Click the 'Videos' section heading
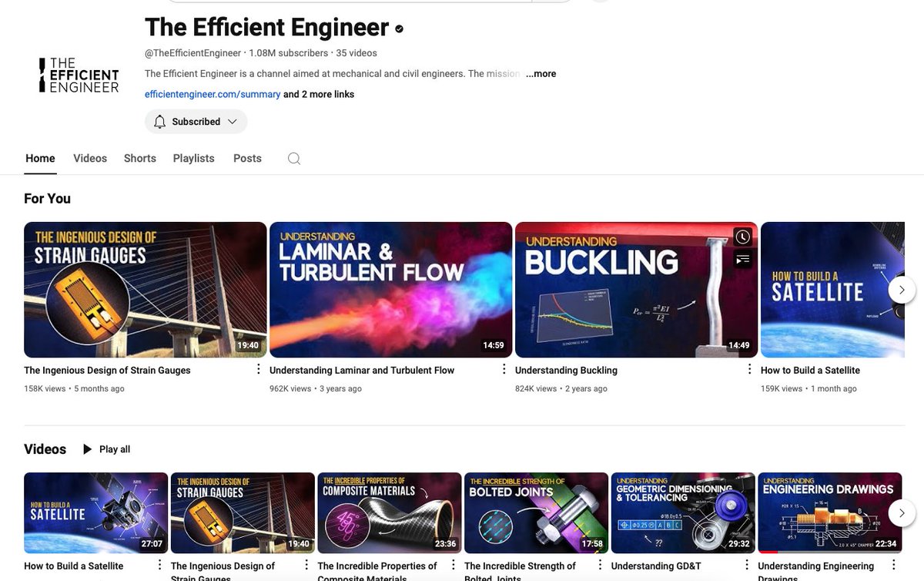Screen dimensions: 924x581 (45, 449)
